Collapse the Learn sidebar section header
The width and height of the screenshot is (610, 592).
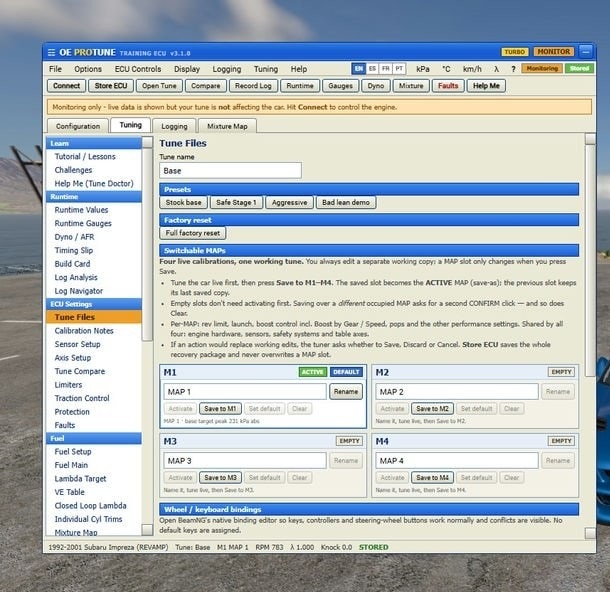tap(94, 143)
